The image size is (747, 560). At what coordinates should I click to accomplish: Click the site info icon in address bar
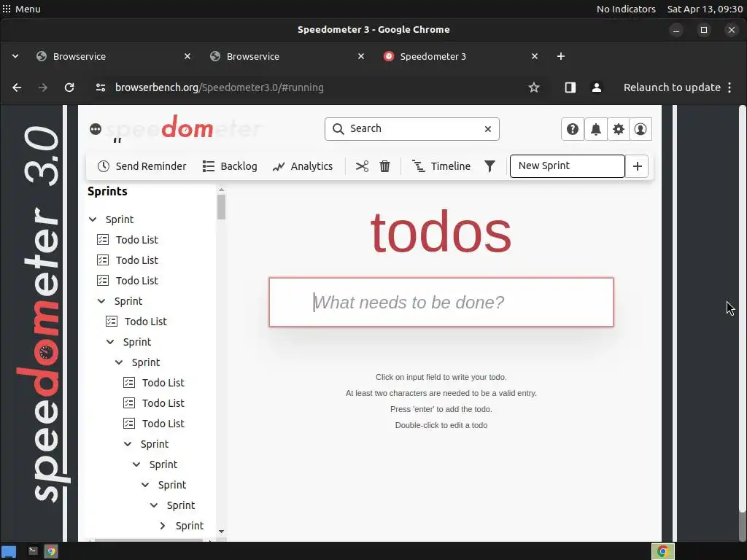coord(101,87)
